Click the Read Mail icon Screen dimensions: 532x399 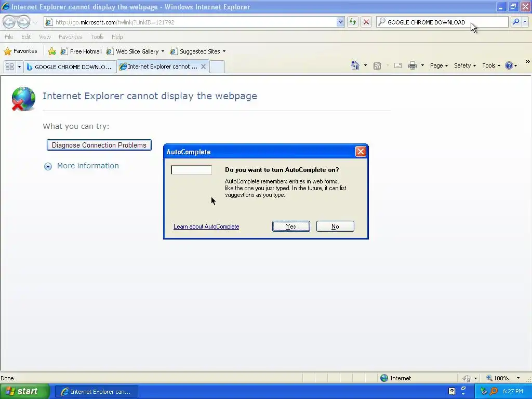click(x=398, y=65)
